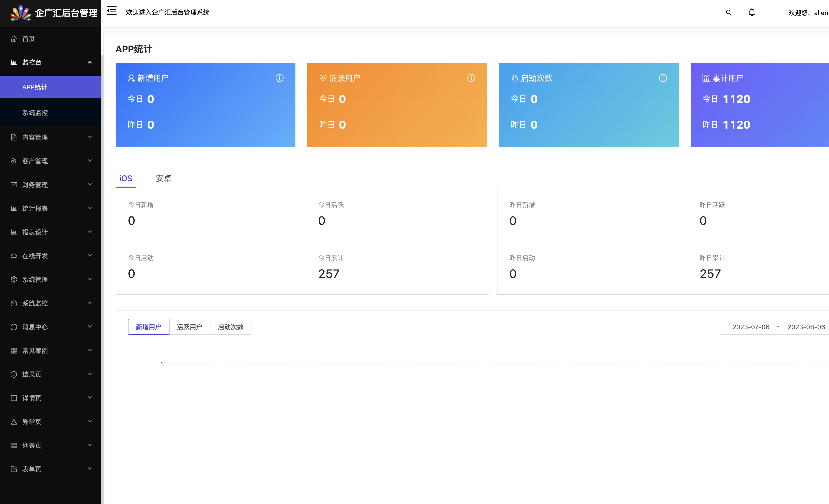The image size is (829, 504).
Task: Click the document icon beside 内容管理
Action: [14, 137]
